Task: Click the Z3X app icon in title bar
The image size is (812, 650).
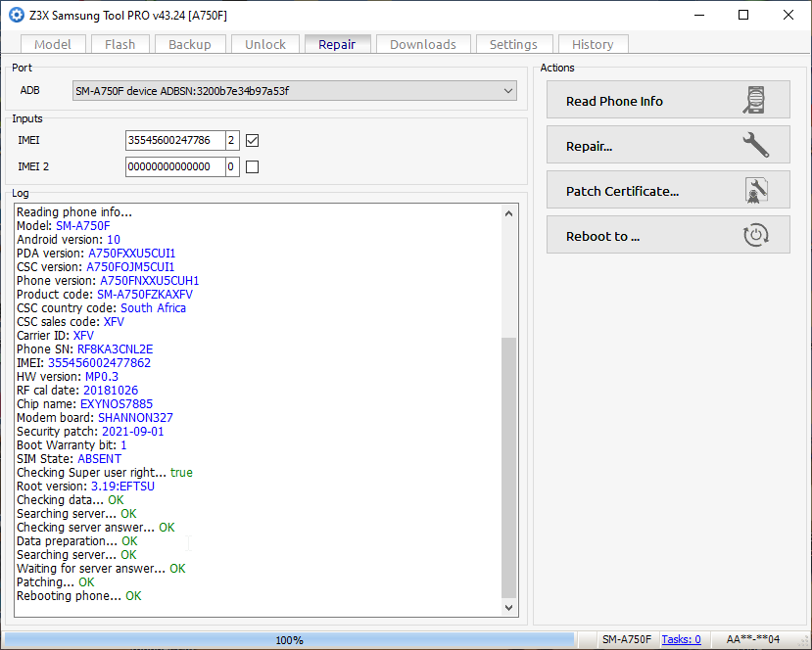Action: (x=16, y=15)
